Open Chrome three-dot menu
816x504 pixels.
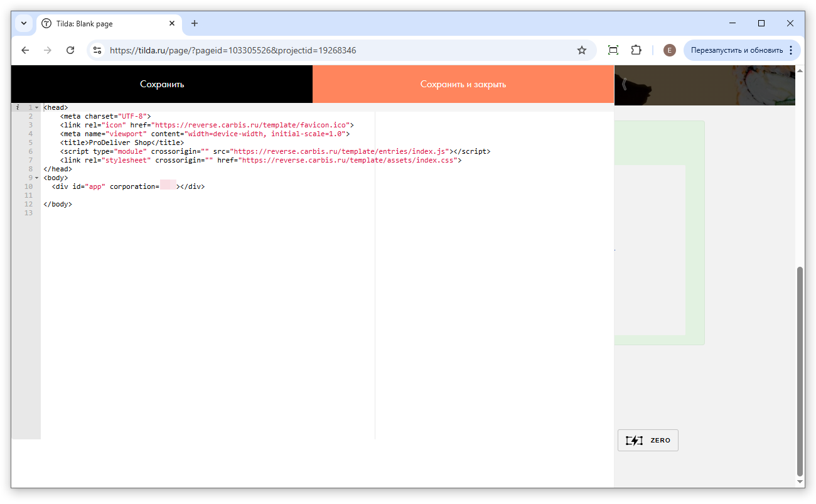(791, 50)
